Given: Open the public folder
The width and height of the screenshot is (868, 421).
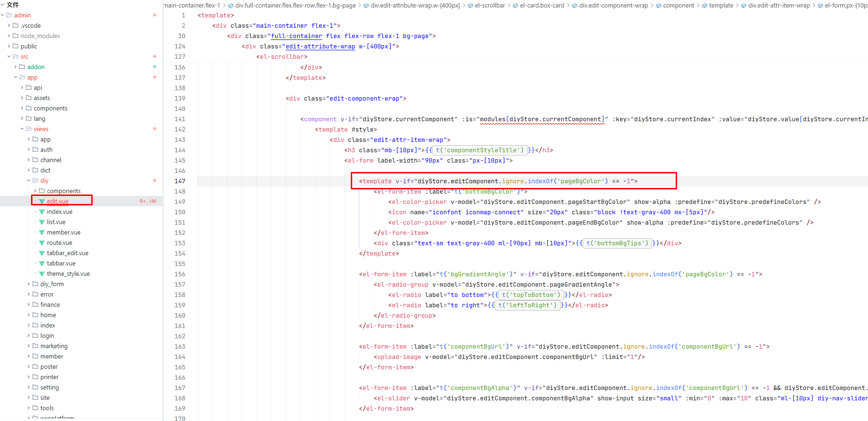Looking at the screenshot, I should click(x=29, y=47).
